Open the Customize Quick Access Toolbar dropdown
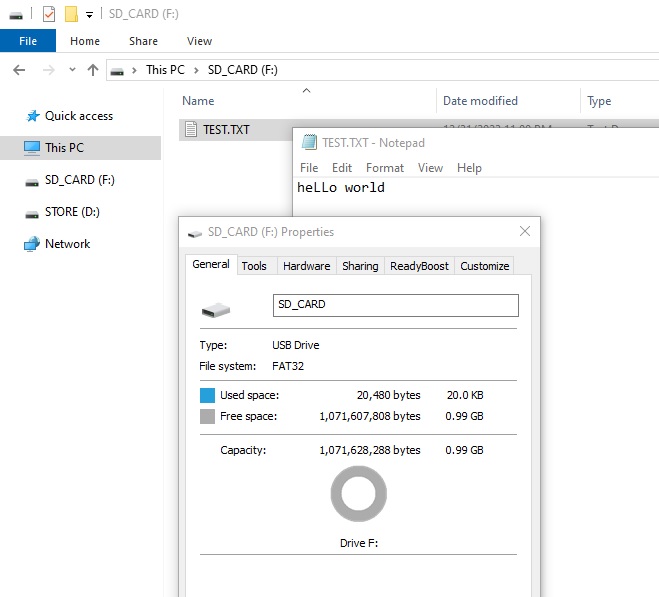This screenshot has height=597, width=659. 89,16
